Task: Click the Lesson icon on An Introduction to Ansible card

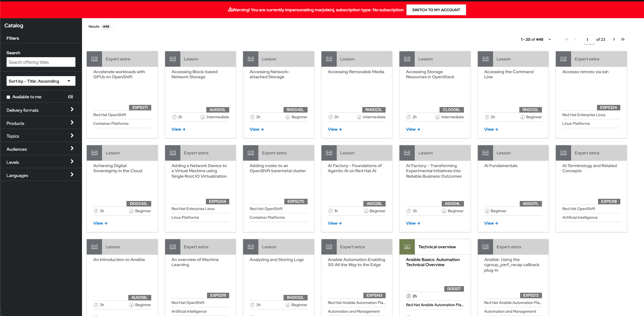Action: click(x=94, y=247)
